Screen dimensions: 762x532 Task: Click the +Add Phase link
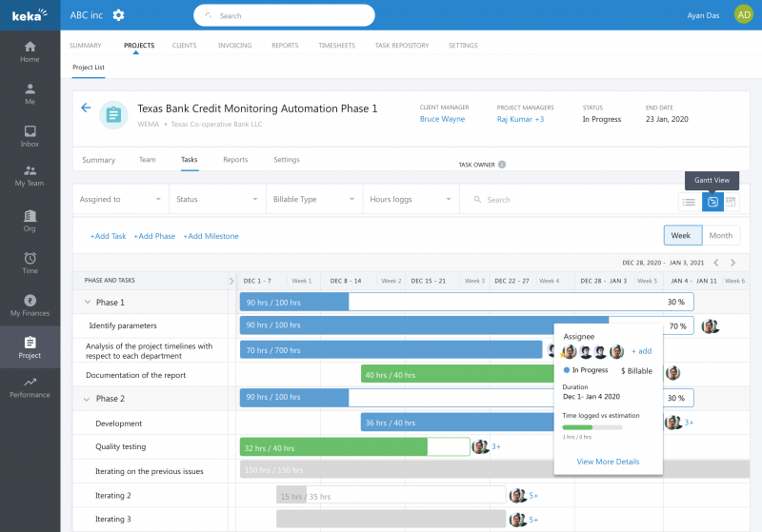click(154, 236)
